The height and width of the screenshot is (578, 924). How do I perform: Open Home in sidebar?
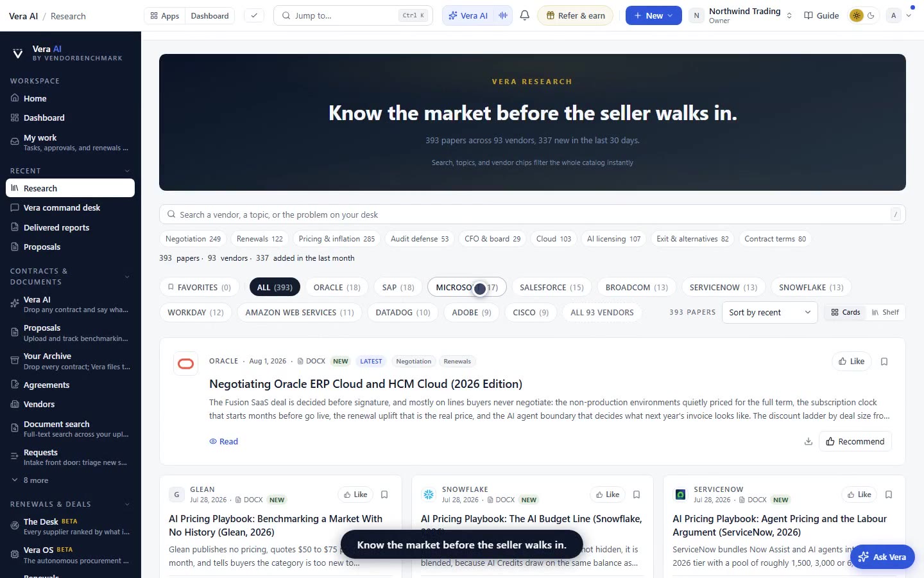(x=71, y=98)
